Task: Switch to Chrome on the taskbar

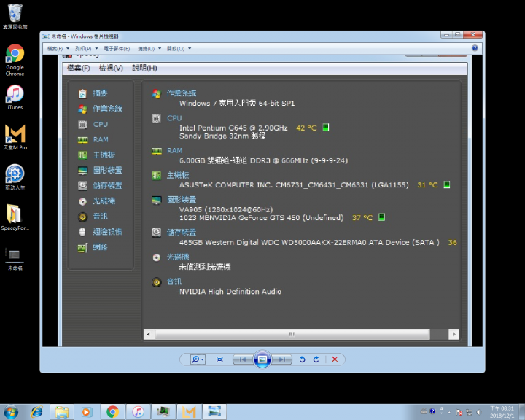Action: click(112, 412)
